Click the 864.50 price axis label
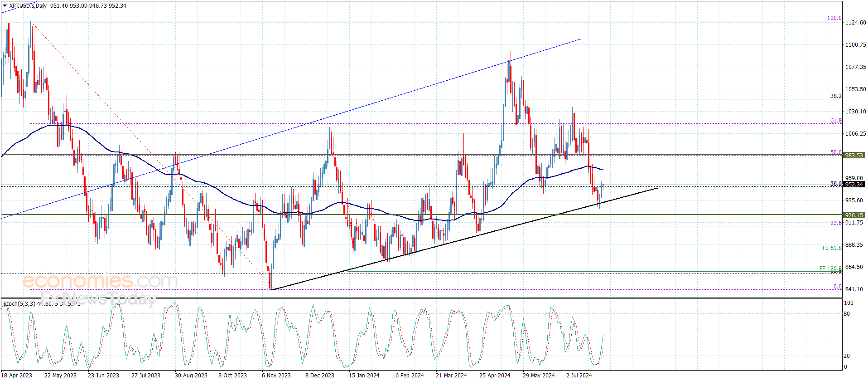 click(854, 267)
